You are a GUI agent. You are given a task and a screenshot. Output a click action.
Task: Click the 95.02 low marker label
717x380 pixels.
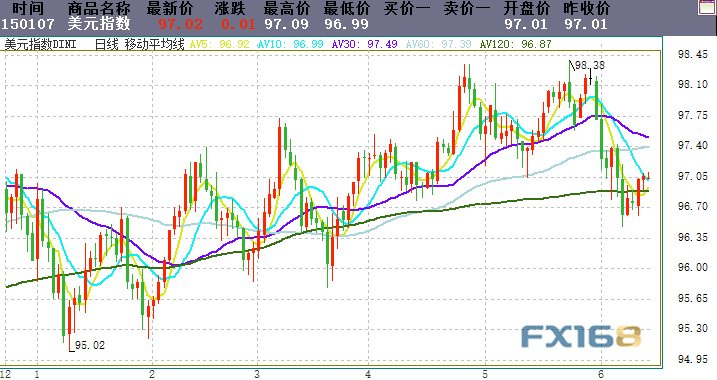[90, 345]
